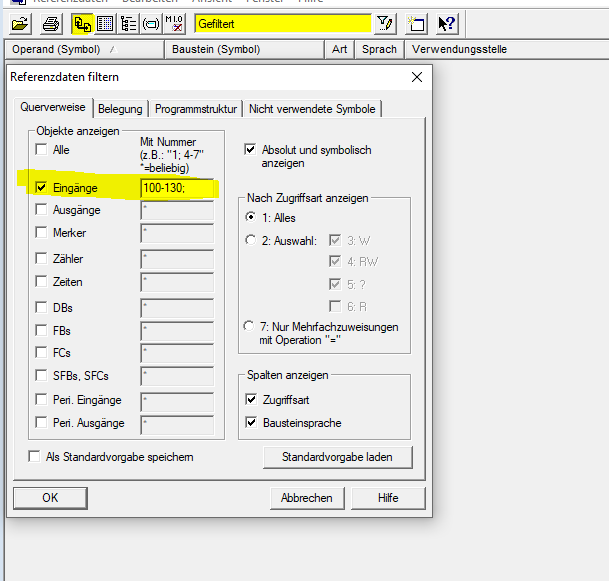609x581 pixels.
Task: Select the Assignment table view icon
Action: [105, 24]
